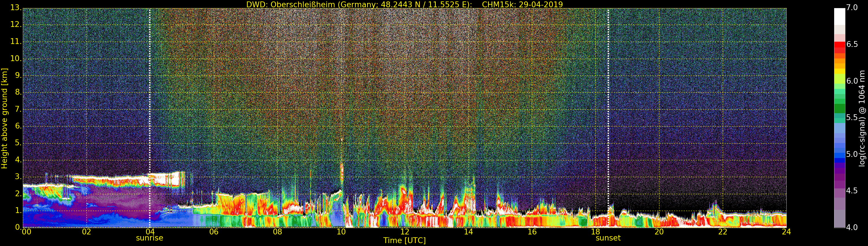Click the 12 tick on the time axis
This screenshot has width=868, height=246.
point(405,232)
